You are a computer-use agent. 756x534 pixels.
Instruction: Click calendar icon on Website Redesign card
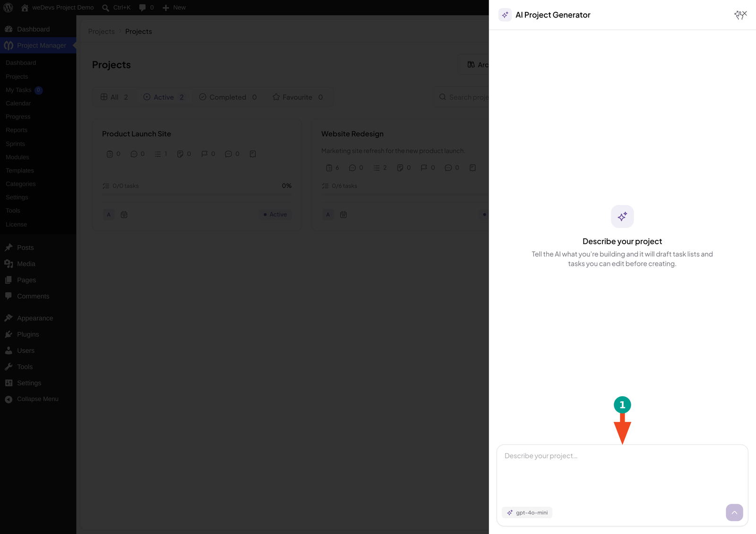click(x=344, y=214)
